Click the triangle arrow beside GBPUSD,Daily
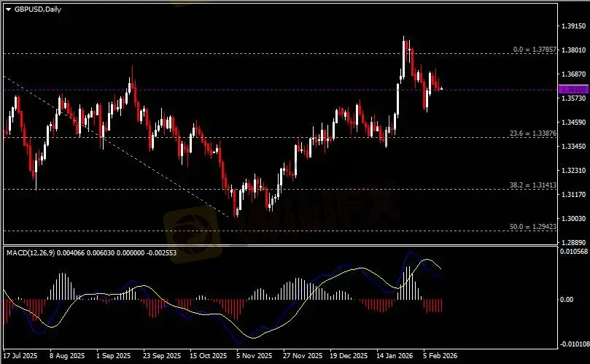 point(8,9)
